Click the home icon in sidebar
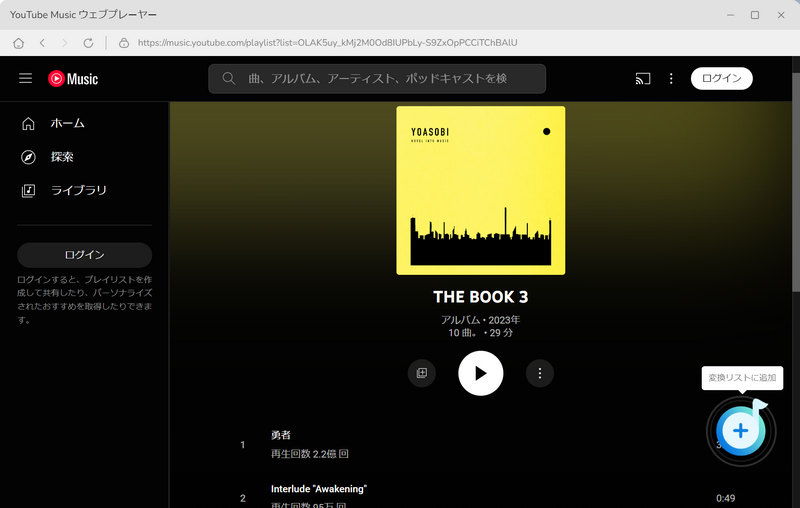800x508 pixels. coord(29,123)
